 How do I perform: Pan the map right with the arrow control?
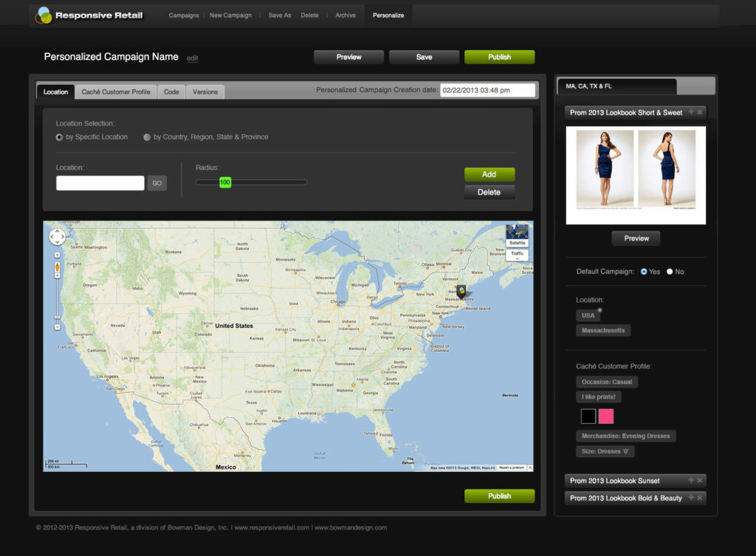tap(63, 237)
